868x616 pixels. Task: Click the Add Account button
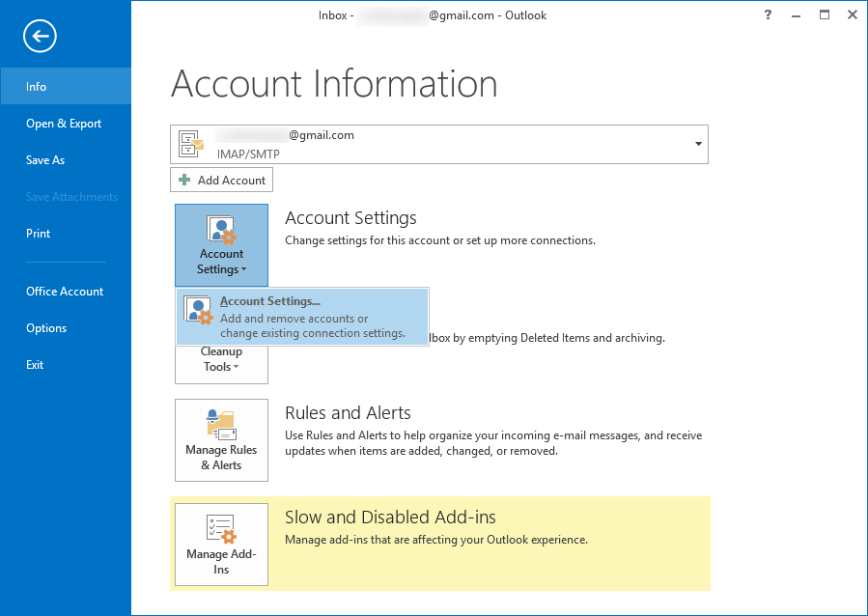(221, 180)
